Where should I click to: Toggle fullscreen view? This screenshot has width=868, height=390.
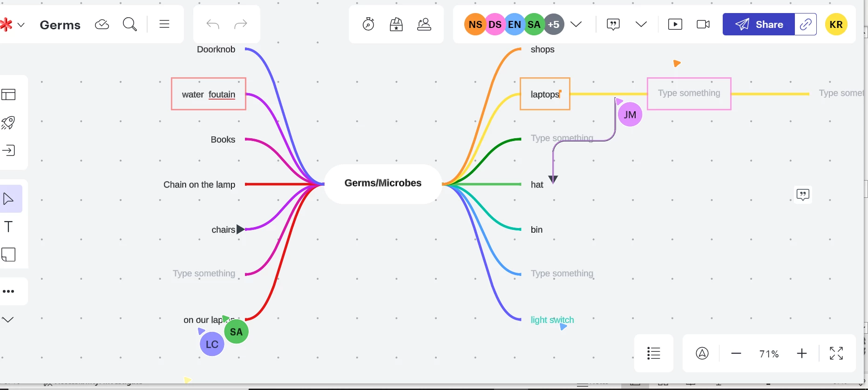[836, 353]
